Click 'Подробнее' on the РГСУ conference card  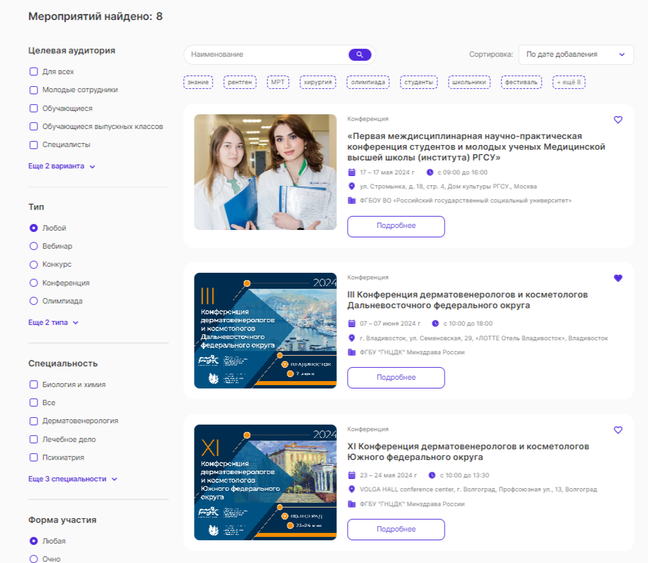click(x=395, y=226)
